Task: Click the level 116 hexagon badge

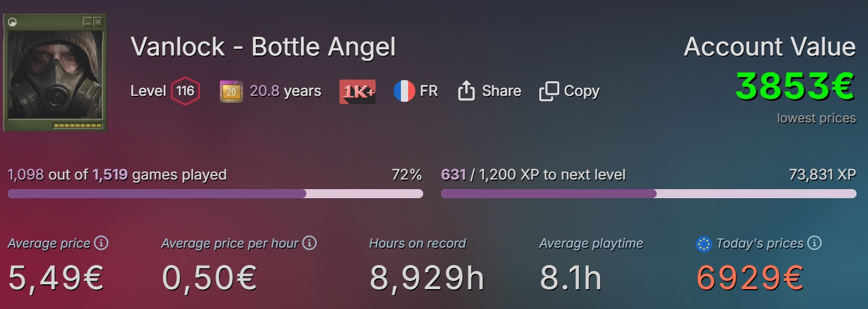Action: (x=185, y=92)
